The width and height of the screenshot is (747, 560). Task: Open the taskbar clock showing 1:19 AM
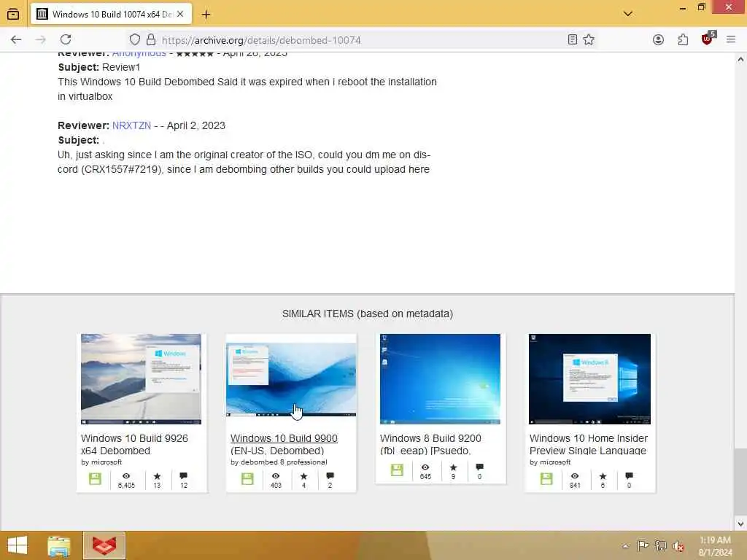tap(715, 546)
